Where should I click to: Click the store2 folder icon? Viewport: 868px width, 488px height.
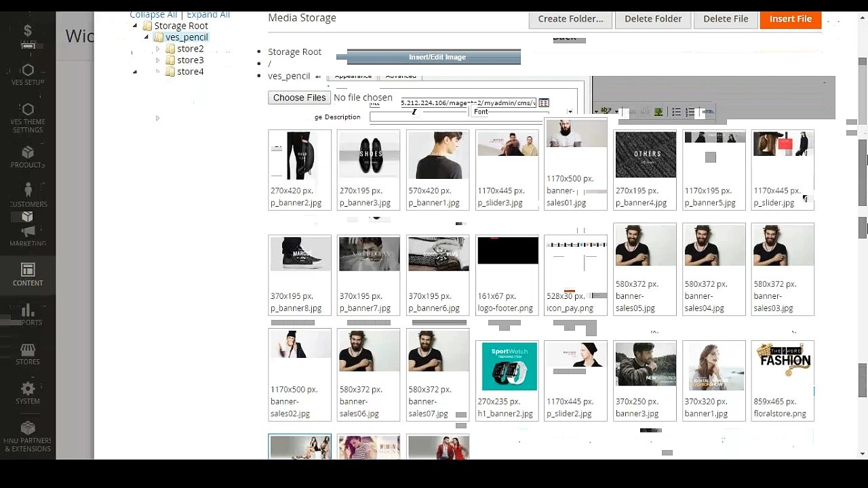tap(170, 49)
